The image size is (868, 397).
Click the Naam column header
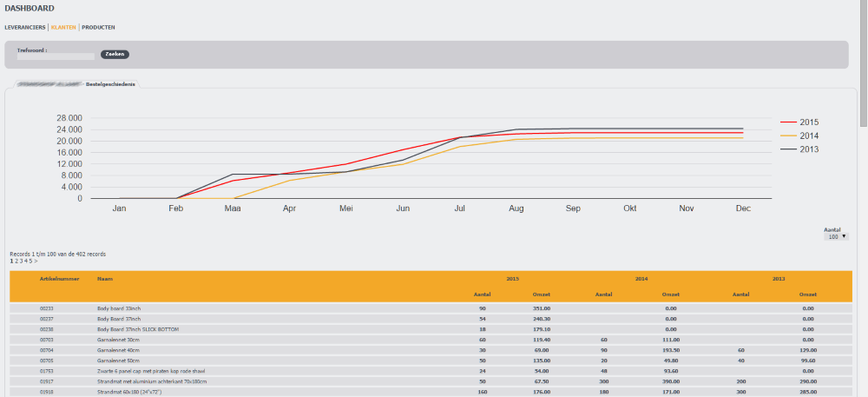coord(105,279)
